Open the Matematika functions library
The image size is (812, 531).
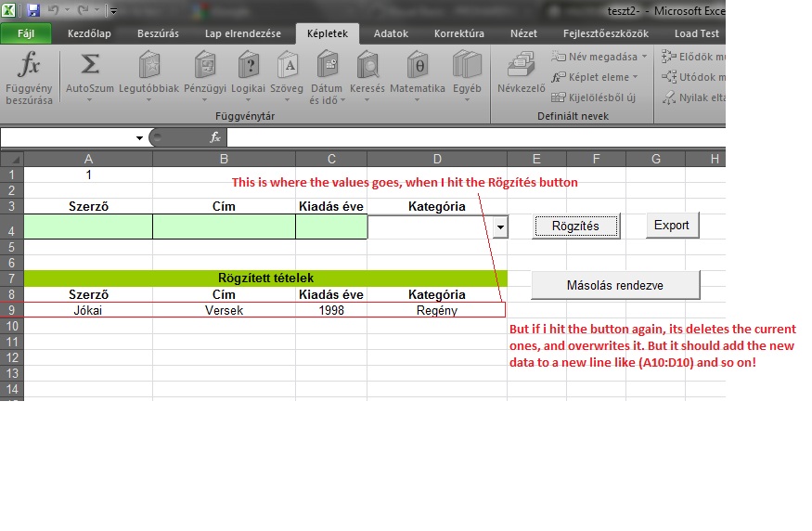tap(418, 76)
